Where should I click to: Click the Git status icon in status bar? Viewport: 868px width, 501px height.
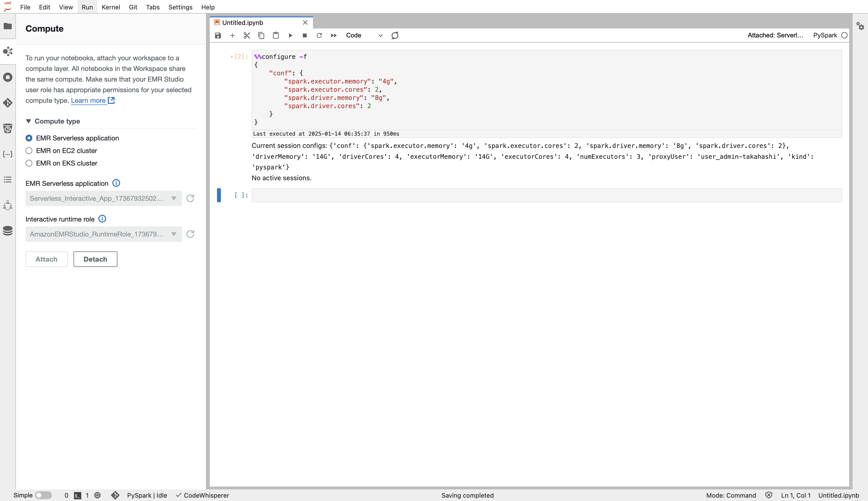115,495
